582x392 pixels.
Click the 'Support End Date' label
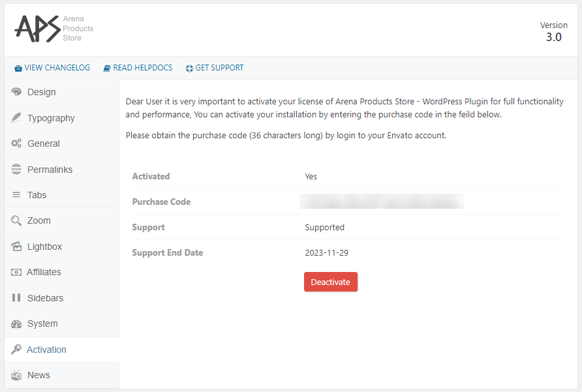(x=168, y=253)
